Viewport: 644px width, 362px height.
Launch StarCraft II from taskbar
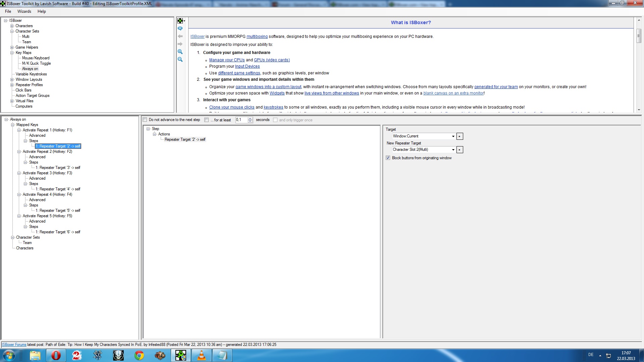pyautogui.click(x=98, y=355)
